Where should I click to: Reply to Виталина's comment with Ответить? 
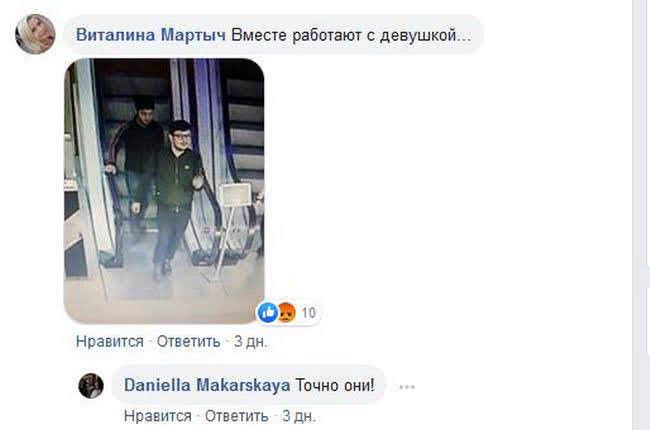(x=189, y=341)
